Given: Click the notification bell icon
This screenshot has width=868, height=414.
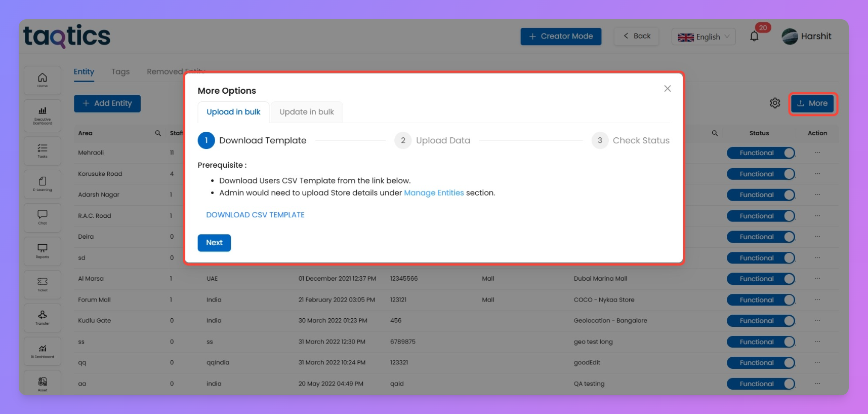Looking at the screenshot, I should [754, 36].
